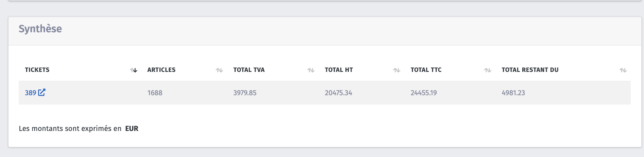Open the external link icon next to 389

point(42,92)
